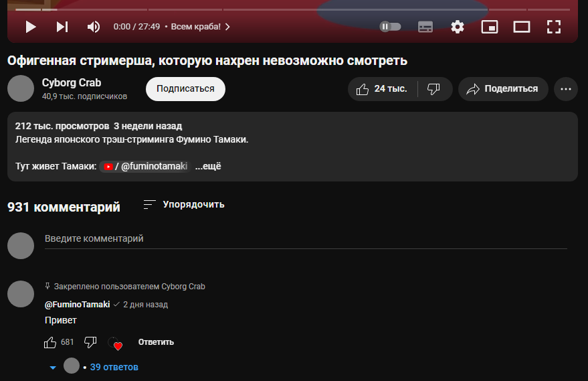Open the Cyborg Crab channel name
The height and width of the screenshot is (381, 588).
coord(72,82)
